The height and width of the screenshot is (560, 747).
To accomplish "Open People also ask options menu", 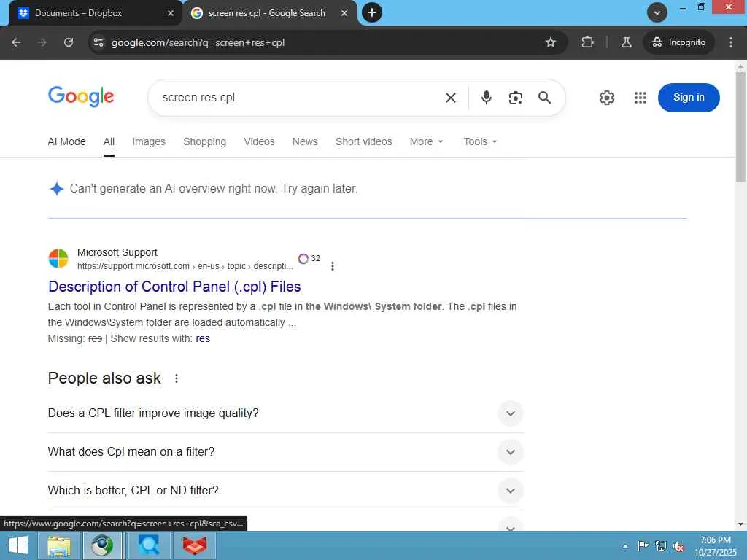I will click(x=177, y=378).
